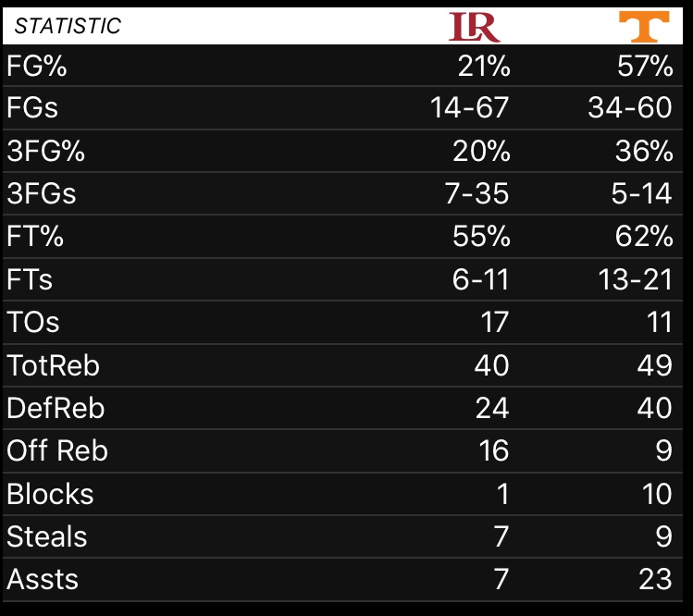
Task: Select the 3FG% row label
Action: [45, 151]
